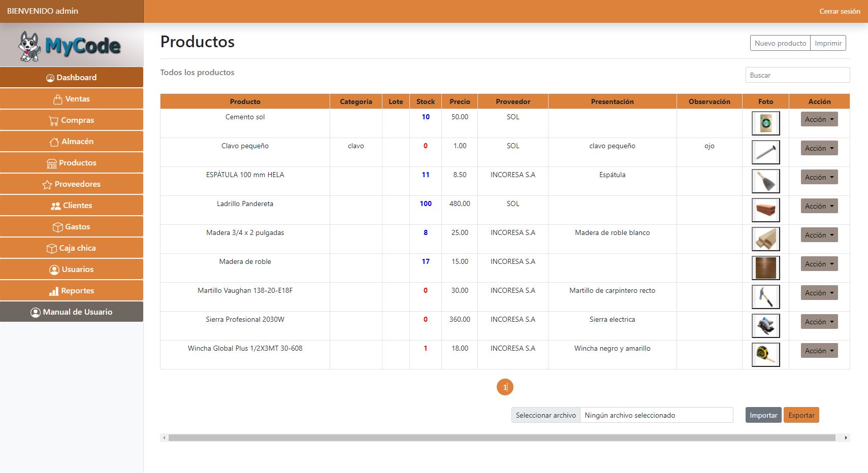Click the Reportes bar chart icon
868x473 pixels.
pos(53,291)
